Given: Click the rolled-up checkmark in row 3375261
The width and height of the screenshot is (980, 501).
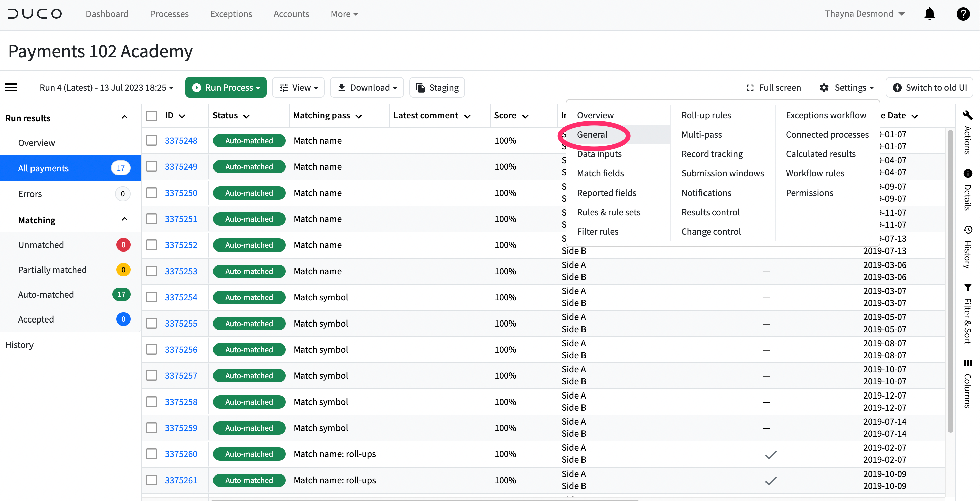Looking at the screenshot, I should pyautogui.click(x=771, y=481).
